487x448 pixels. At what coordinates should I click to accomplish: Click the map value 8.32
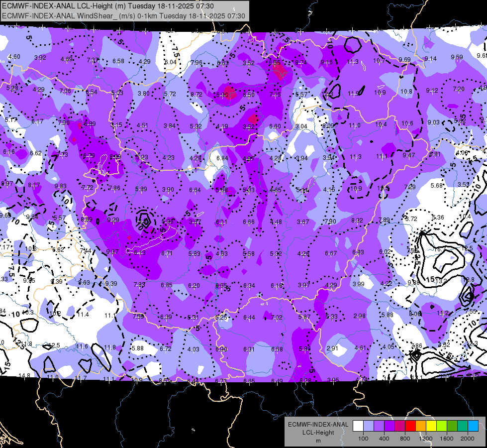coord(357,220)
